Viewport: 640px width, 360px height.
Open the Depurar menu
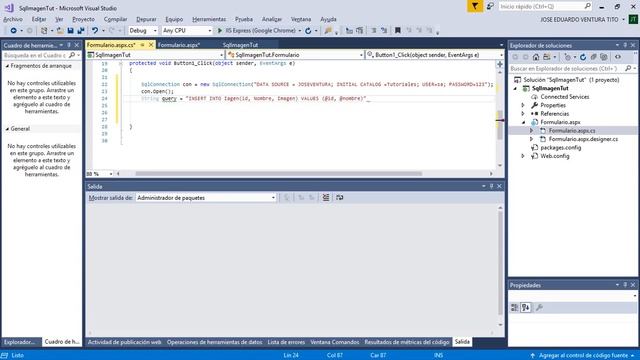pyautogui.click(x=146, y=19)
